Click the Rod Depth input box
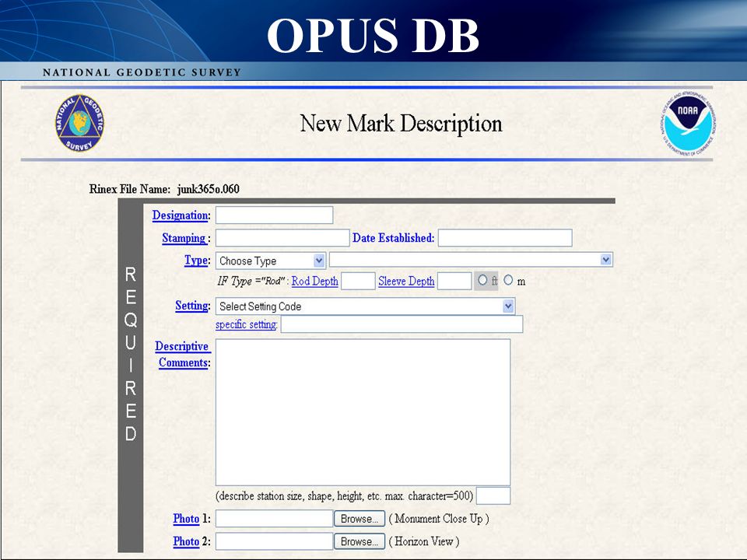This screenshot has width=747, height=560. (x=358, y=281)
